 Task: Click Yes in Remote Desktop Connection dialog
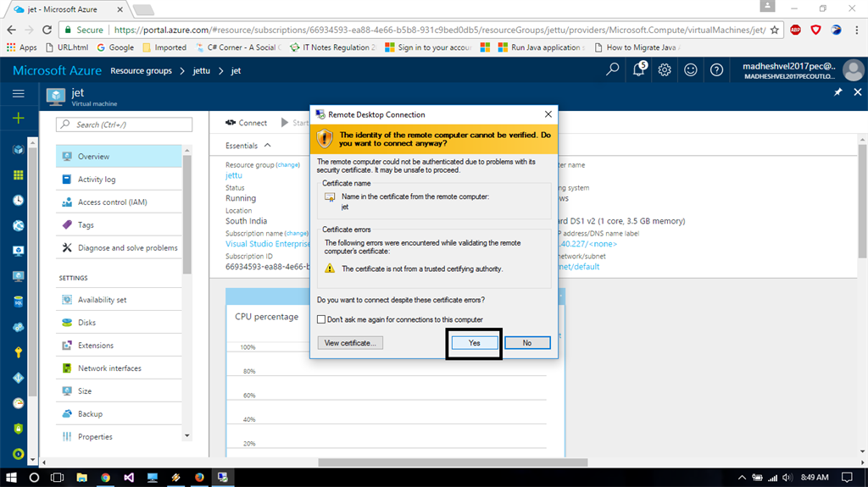pos(475,343)
